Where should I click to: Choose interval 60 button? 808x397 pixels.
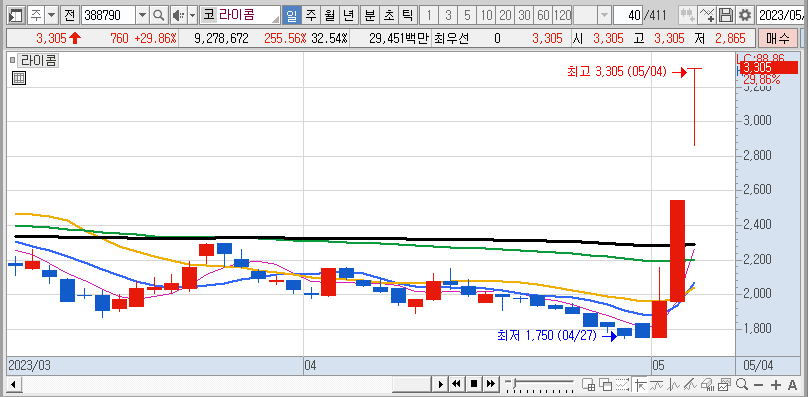pos(543,15)
